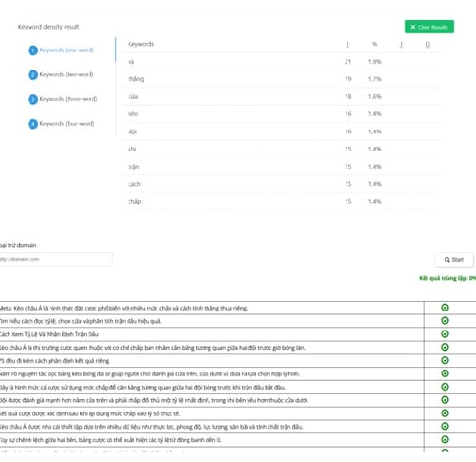Sort by the % column header

[374, 44]
